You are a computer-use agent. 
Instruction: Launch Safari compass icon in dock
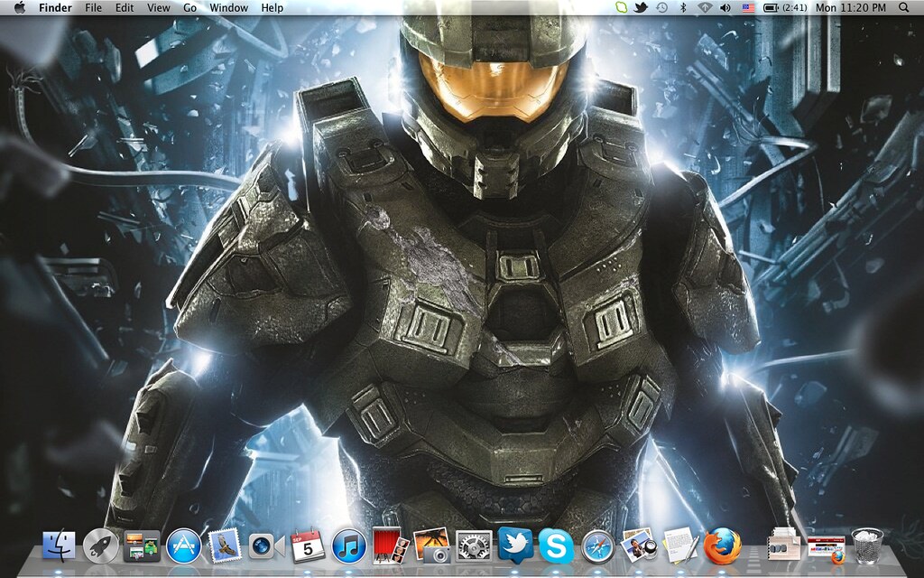597,546
